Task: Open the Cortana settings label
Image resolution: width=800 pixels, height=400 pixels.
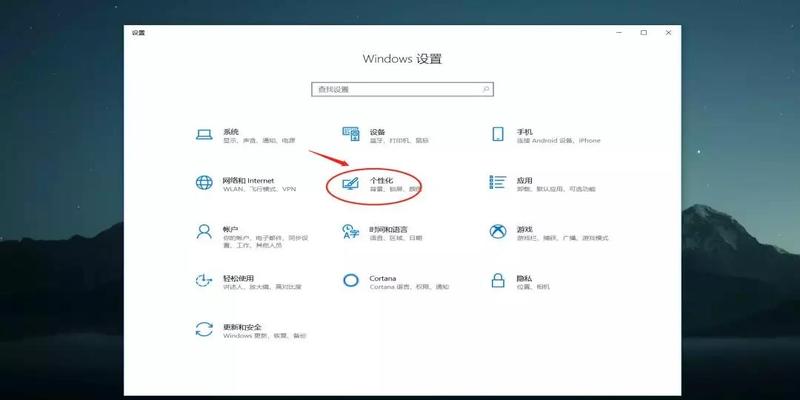Action: click(383, 279)
